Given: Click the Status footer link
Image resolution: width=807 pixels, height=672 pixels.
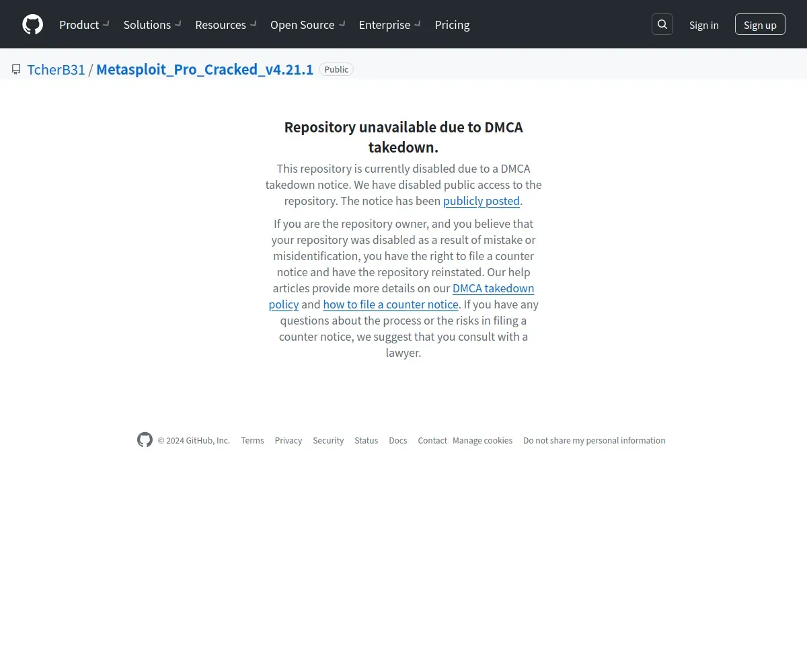Looking at the screenshot, I should (367, 441).
